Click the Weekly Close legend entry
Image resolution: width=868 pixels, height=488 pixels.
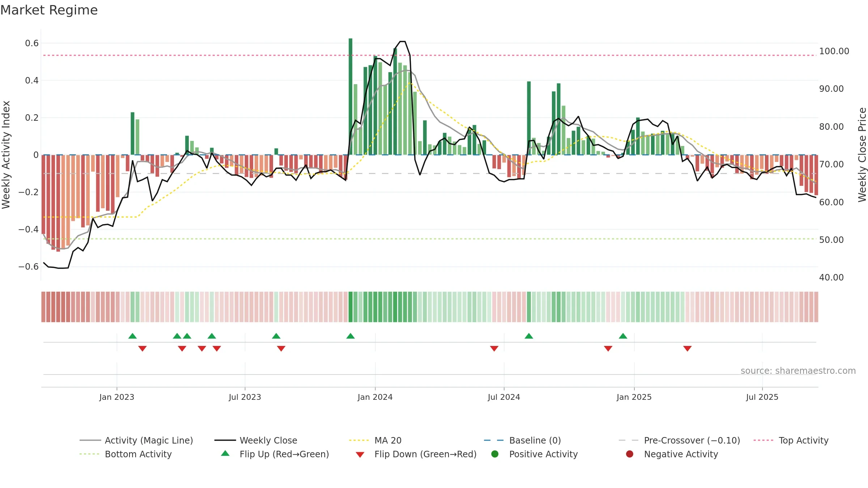pyautogui.click(x=256, y=440)
